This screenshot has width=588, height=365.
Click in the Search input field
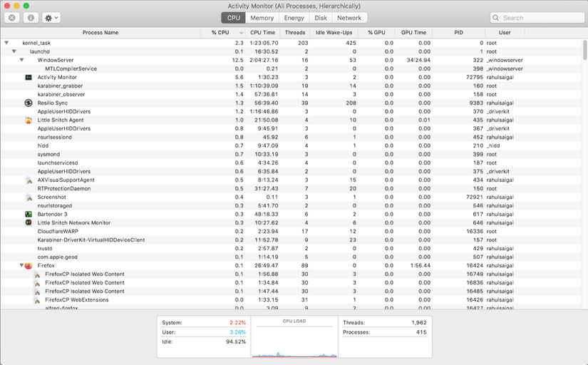[x=537, y=18]
